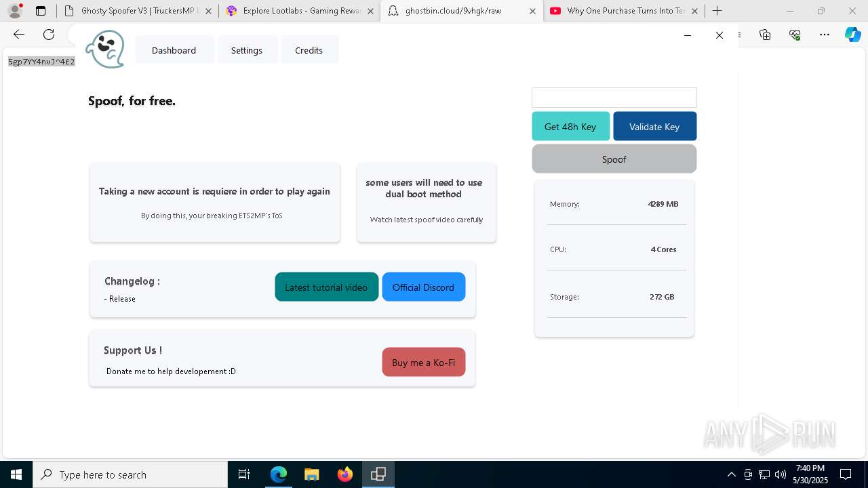868x488 pixels.
Task: Open the Settings tab
Action: (247, 50)
